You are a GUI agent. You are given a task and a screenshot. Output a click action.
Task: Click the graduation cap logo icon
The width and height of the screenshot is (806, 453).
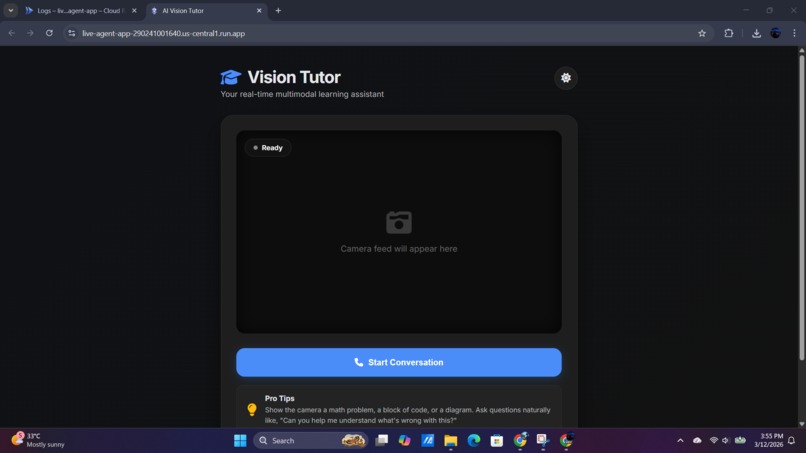[231, 77]
